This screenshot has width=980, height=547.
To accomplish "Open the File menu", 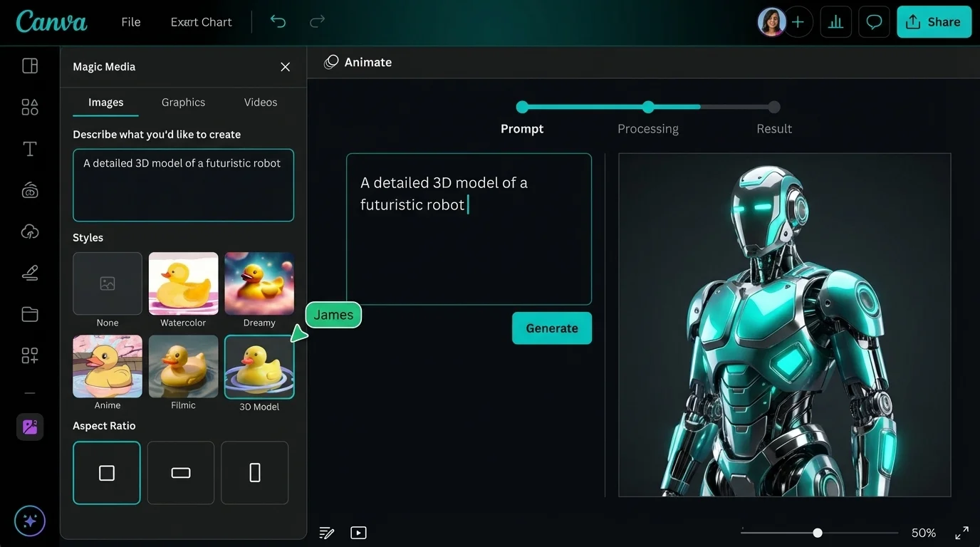I will [x=130, y=21].
